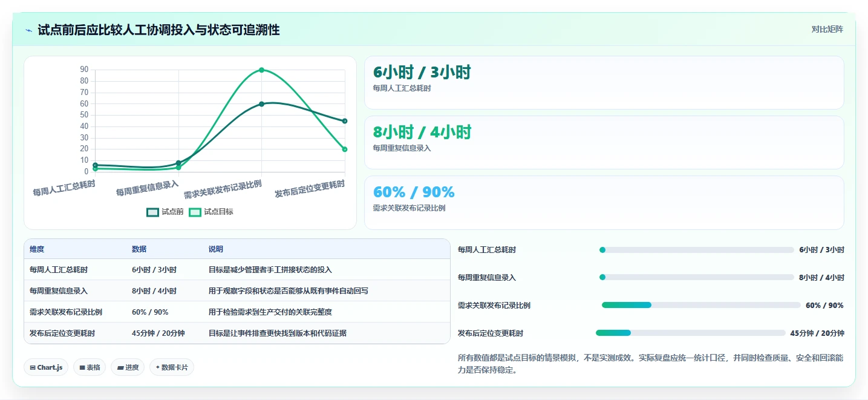The image size is (868, 400).
Task: Click the 发布后定位变更耗时 progress bar
Action: tap(691, 333)
